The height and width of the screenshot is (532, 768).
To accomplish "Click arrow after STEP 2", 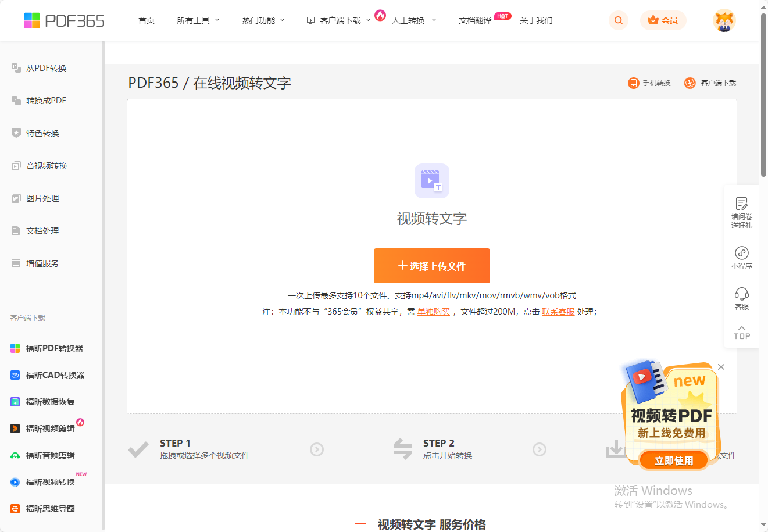I will (x=540, y=449).
